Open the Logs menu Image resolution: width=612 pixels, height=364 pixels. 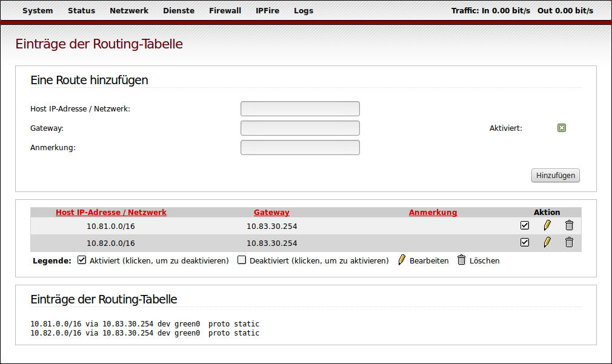pos(303,10)
